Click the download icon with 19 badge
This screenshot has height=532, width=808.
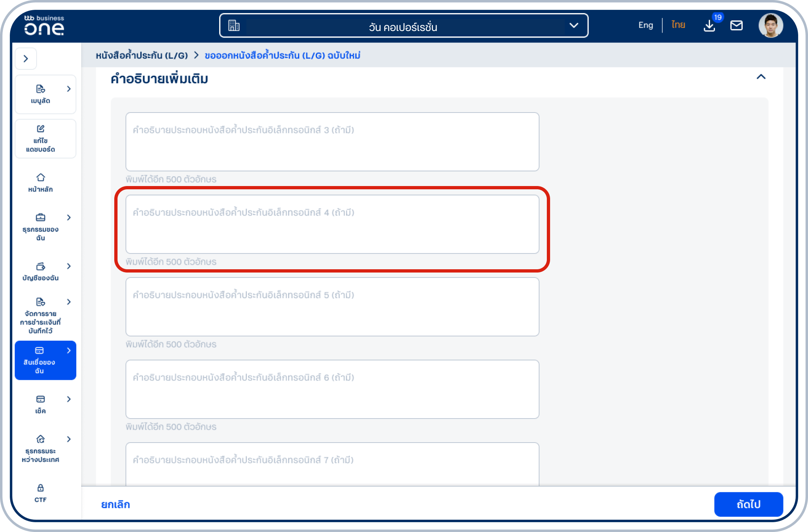tap(710, 26)
